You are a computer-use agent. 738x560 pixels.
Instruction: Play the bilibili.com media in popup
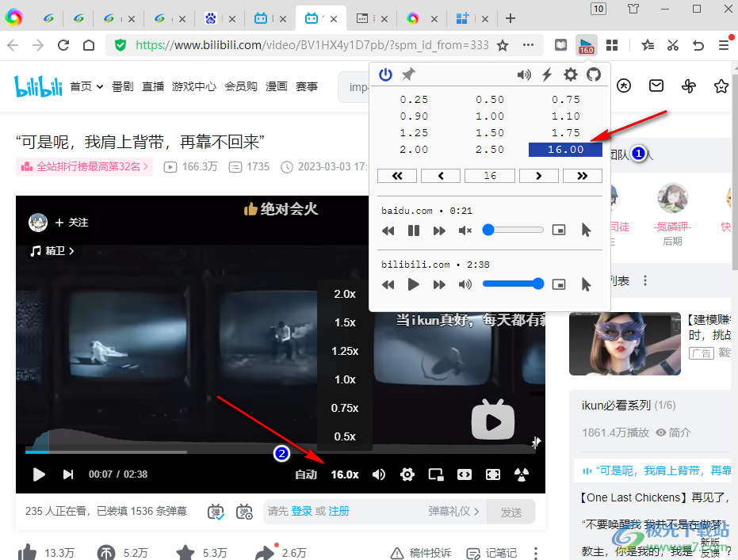(x=414, y=284)
